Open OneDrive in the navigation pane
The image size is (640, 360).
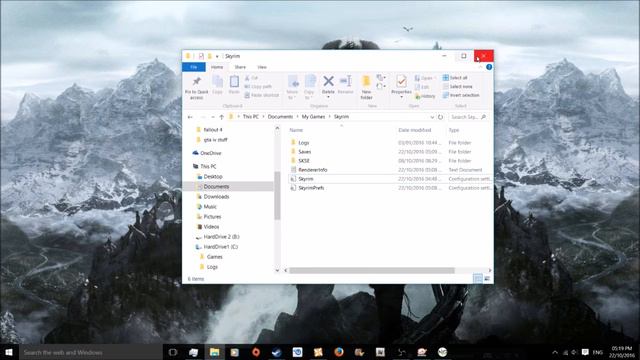click(x=211, y=153)
